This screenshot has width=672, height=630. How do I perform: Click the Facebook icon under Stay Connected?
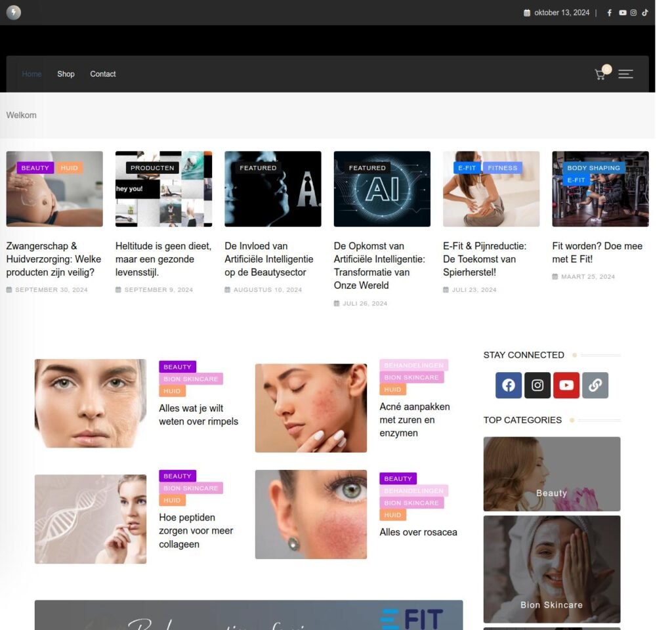[508, 386]
